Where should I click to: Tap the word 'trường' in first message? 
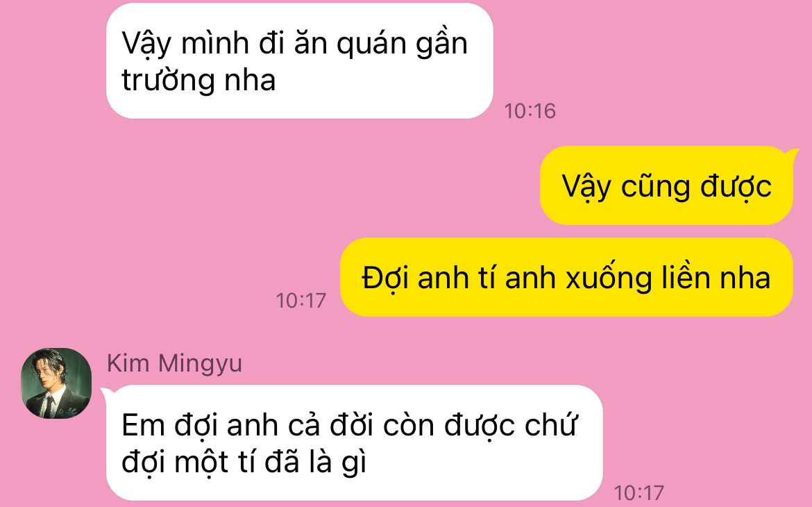[169, 81]
